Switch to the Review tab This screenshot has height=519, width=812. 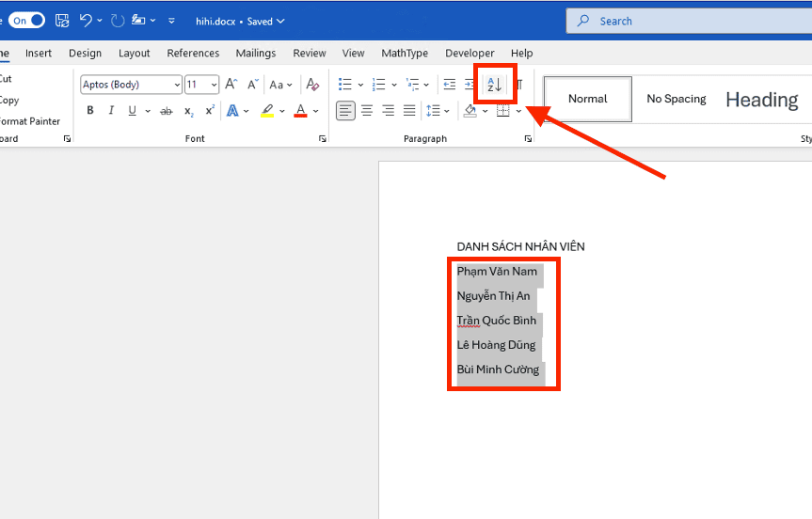(x=310, y=54)
